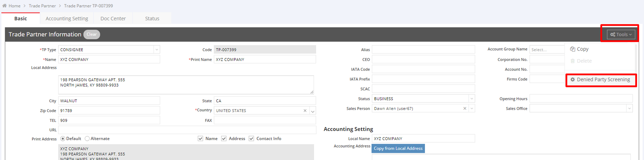The height and width of the screenshot is (160, 644).
Task: Click the gears icon on Tools button
Action: tap(613, 35)
